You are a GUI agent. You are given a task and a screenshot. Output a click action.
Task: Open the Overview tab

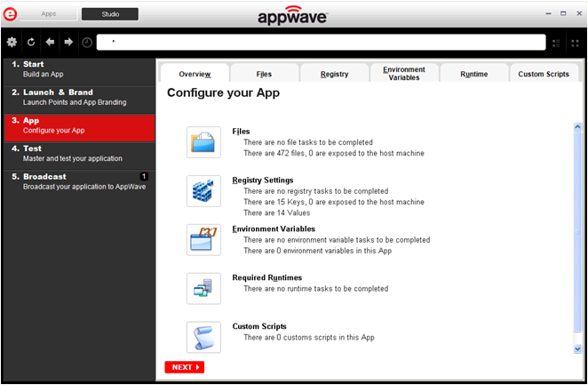tap(195, 74)
